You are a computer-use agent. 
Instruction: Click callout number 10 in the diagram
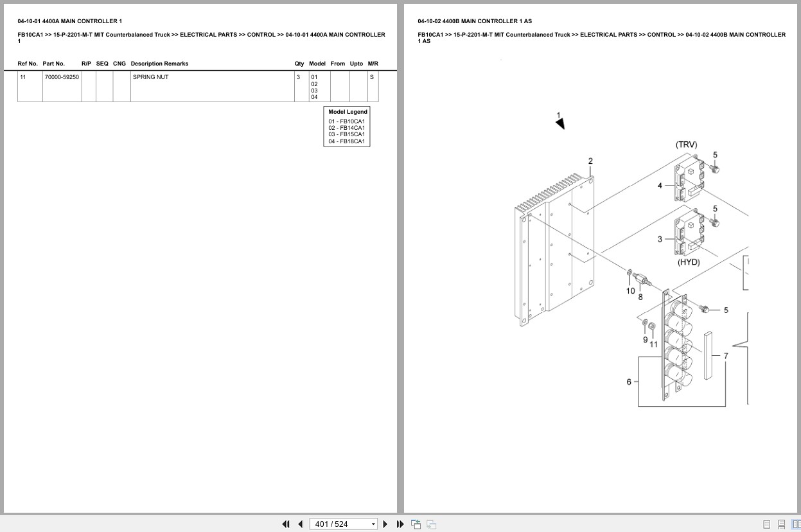[631, 291]
